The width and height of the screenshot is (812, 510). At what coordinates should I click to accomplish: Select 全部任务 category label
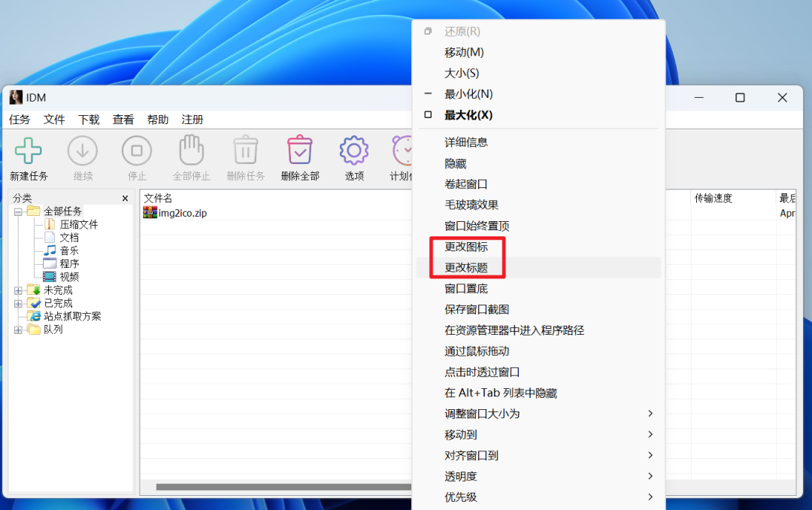click(62, 211)
